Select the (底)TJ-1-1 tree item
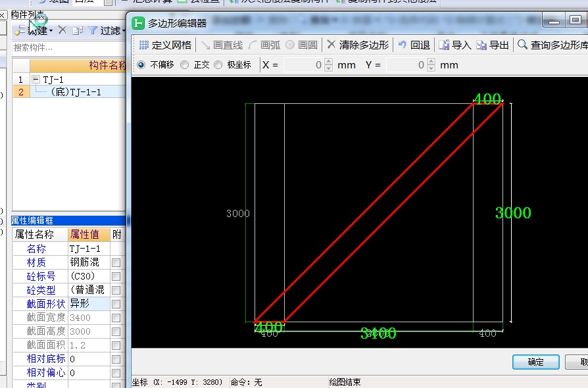This screenshot has width=588, height=388. (76, 92)
